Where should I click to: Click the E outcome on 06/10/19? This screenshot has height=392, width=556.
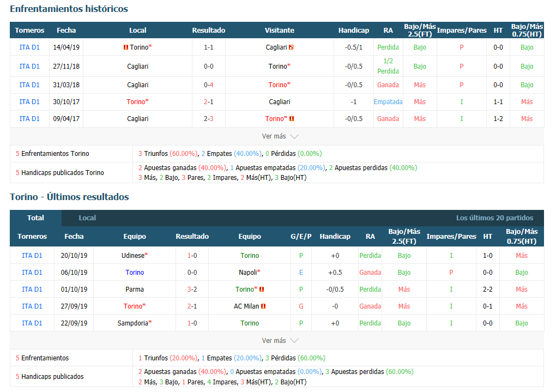[x=301, y=273]
